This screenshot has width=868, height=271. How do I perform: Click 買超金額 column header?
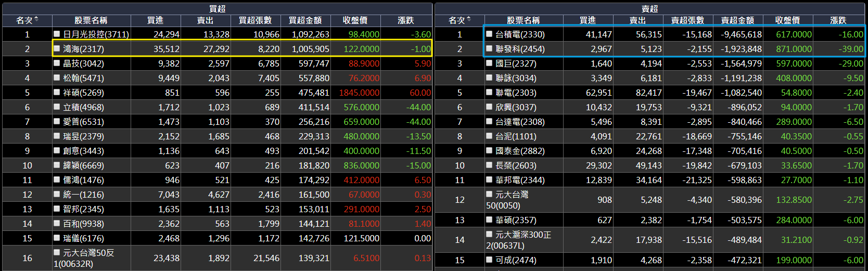305,20
